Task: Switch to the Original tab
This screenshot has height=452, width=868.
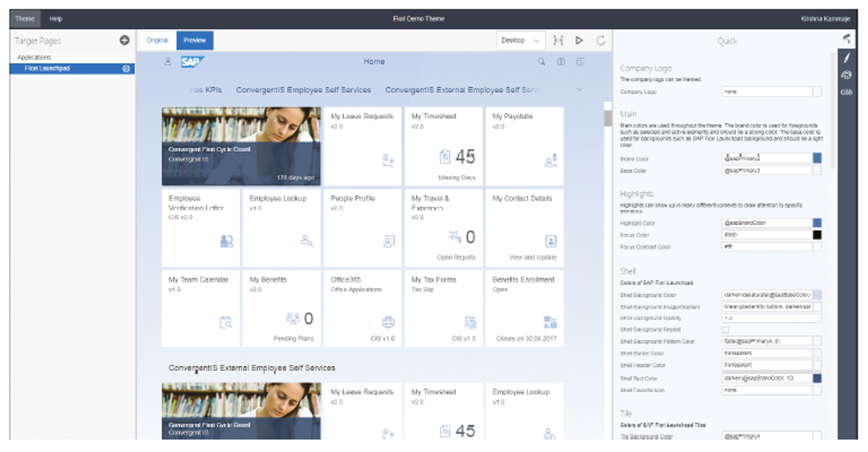Action: point(156,40)
